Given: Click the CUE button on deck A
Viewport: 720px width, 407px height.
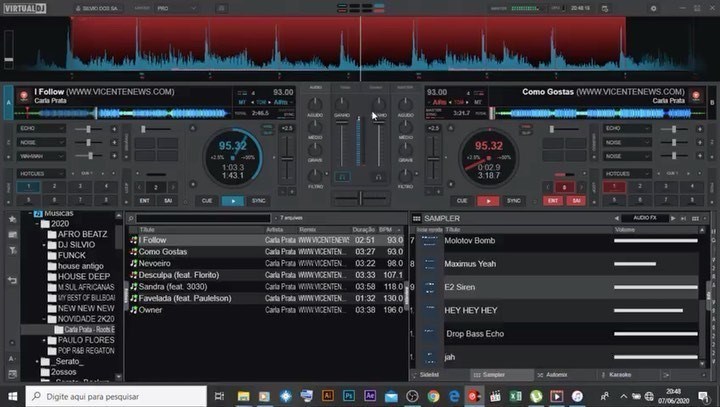Looking at the screenshot, I should tap(207, 201).
